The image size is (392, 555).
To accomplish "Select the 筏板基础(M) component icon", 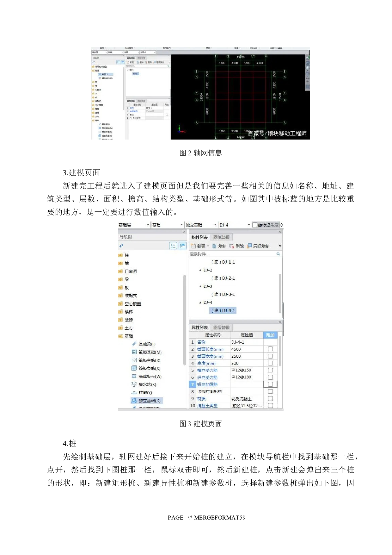I will 134,352.
